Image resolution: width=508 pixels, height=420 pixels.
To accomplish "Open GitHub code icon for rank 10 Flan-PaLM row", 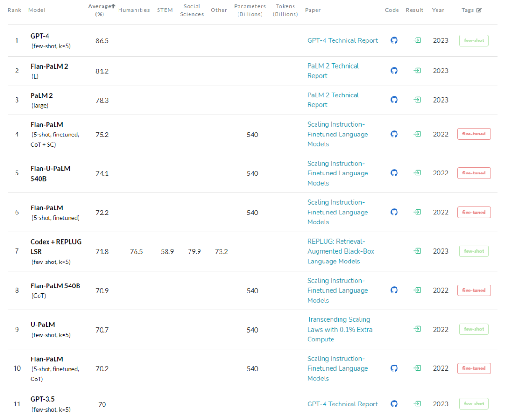I will tap(394, 368).
